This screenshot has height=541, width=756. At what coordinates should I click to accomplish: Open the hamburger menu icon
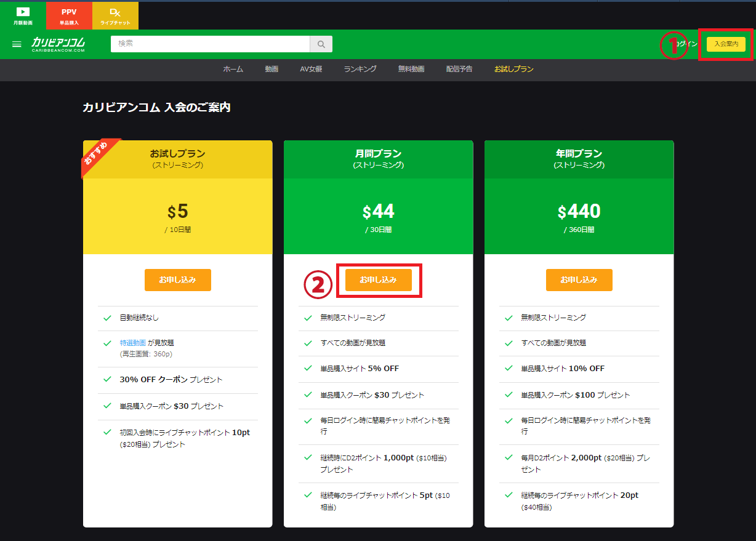pos(17,44)
